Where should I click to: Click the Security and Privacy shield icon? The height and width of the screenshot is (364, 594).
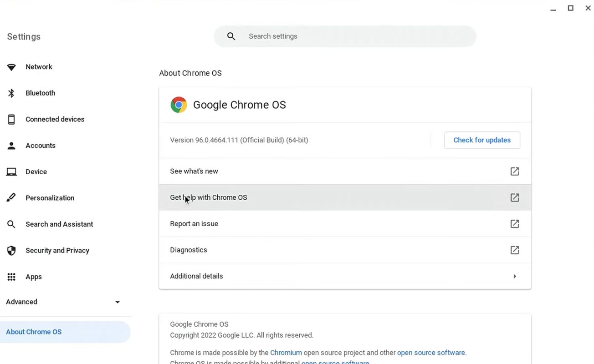point(11,251)
